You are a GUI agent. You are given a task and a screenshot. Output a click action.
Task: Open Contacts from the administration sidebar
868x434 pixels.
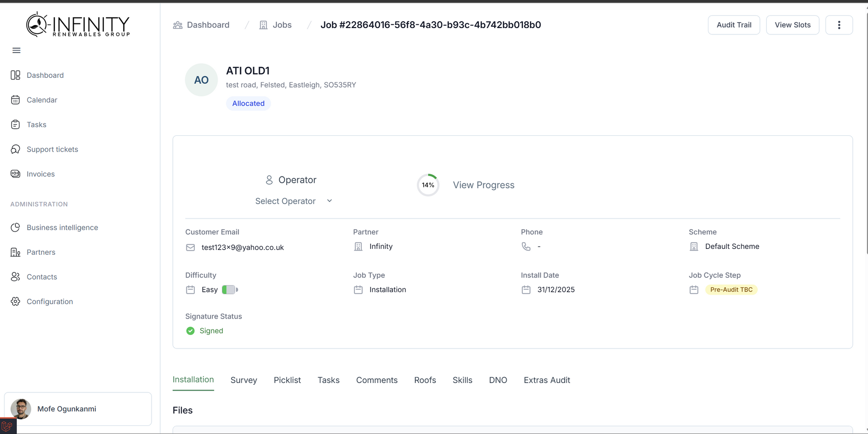(42, 277)
